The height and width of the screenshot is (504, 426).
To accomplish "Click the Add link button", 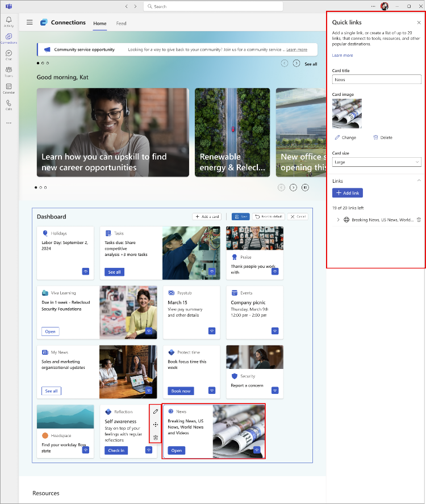I will [x=348, y=193].
